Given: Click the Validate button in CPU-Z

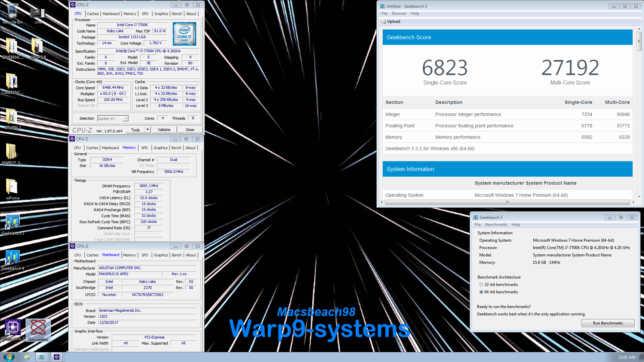Looking at the screenshot, I should (164, 130).
